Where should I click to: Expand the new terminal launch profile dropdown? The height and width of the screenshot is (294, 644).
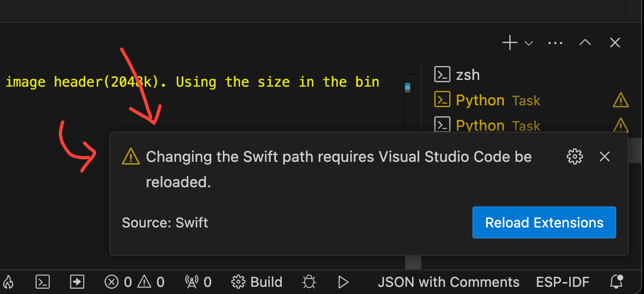click(529, 44)
